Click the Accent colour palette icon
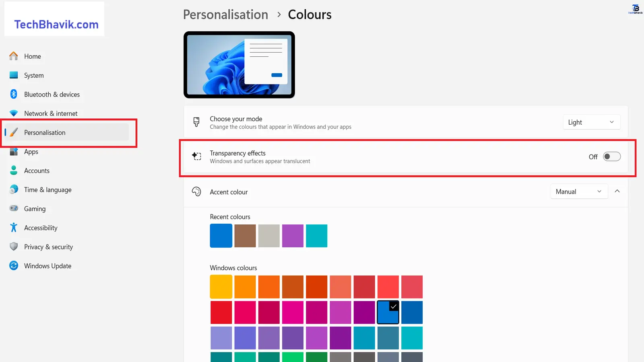 point(196,191)
